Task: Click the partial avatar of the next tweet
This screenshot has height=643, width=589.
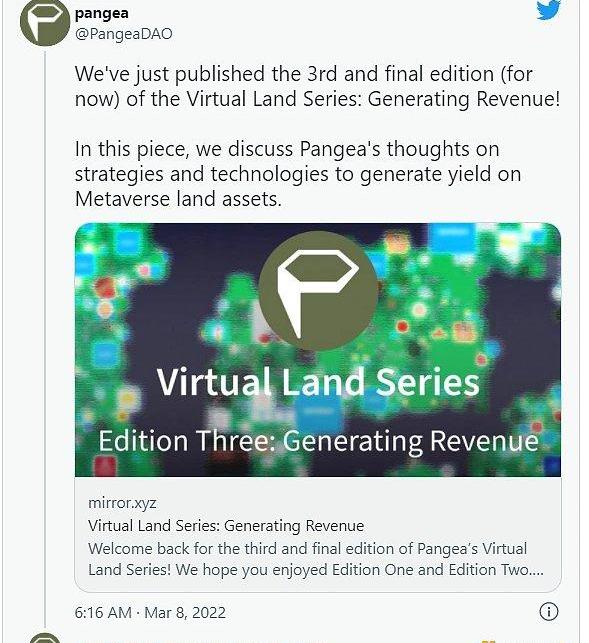Action: point(45,638)
